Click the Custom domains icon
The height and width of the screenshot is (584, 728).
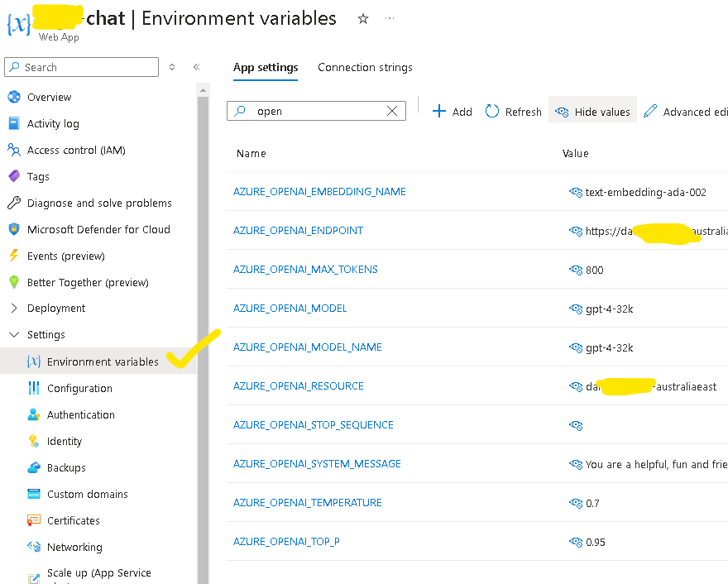34,494
